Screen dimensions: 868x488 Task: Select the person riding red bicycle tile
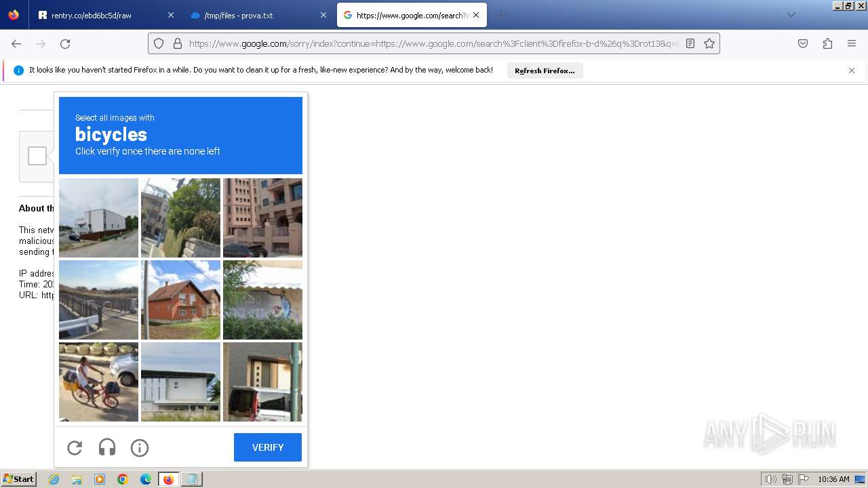point(98,382)
